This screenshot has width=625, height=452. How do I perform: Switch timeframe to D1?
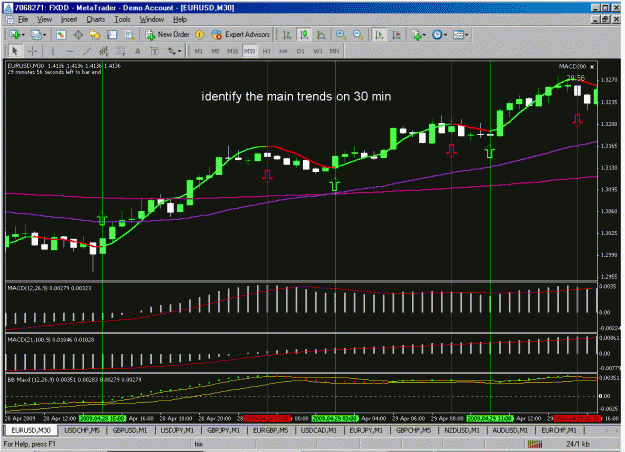300,51
